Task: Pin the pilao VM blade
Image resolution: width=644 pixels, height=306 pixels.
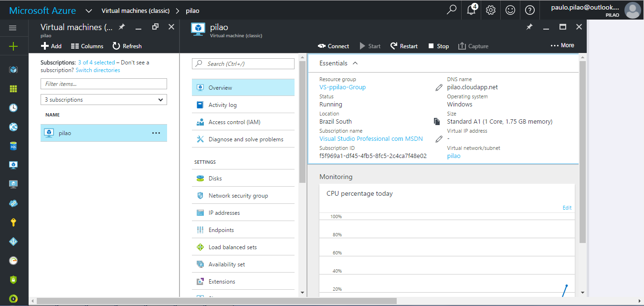Action: [529, 27]
